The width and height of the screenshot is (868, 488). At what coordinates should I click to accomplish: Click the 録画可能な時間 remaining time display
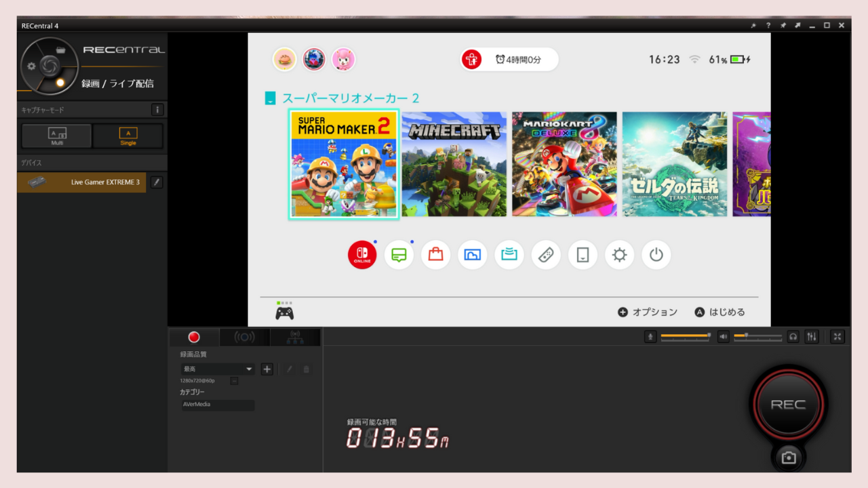tap(397, 434)
